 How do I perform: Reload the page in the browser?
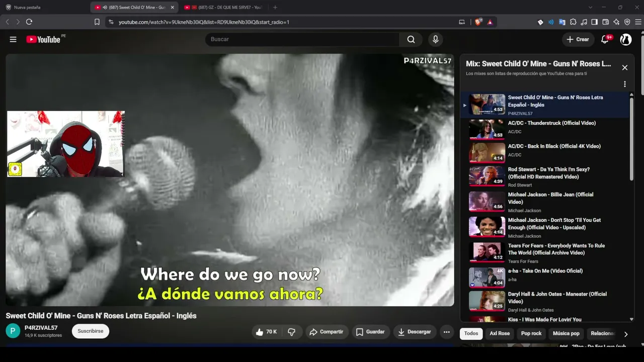[x=29, y=22]
